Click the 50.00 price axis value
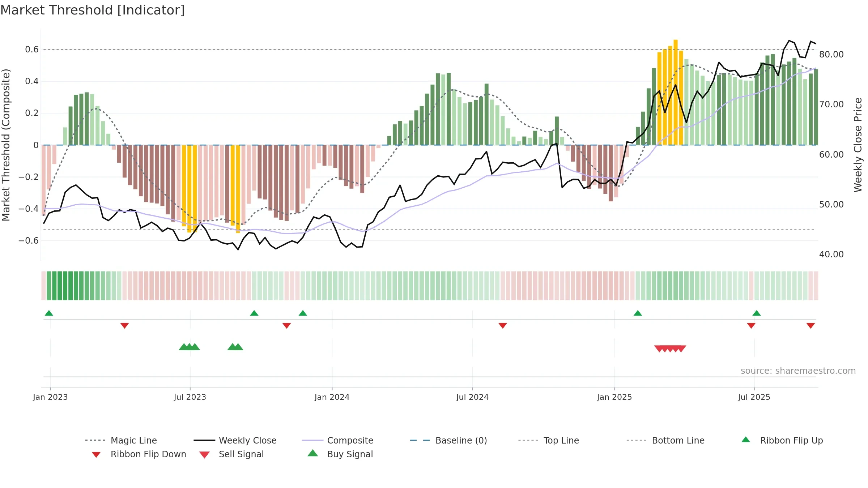Screen dimensions: 868x488 click(831, 204)
